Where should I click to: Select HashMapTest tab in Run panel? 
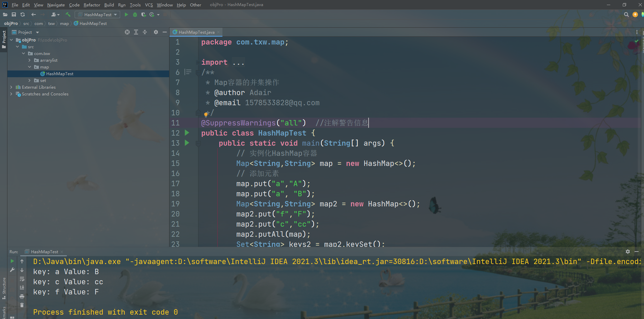[44, 252]
